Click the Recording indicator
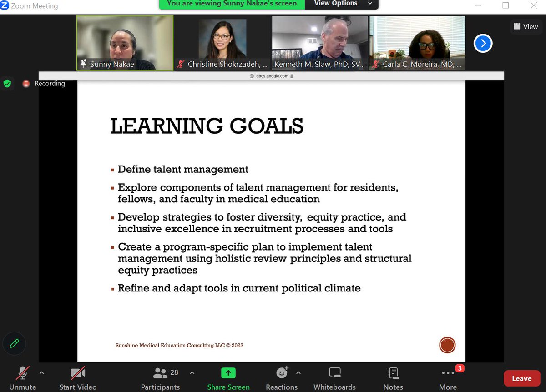Viewport: 546px width, 392px height. point(44,84)
